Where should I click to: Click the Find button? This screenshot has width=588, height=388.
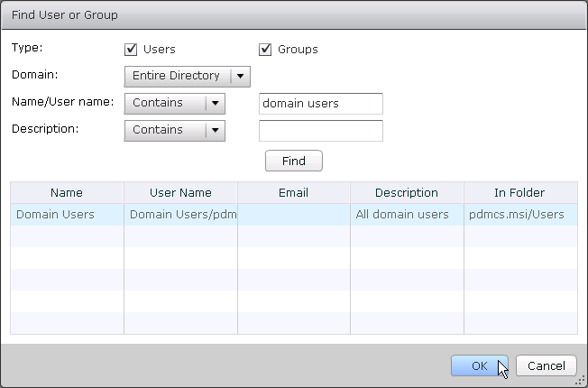pos(294,161)
